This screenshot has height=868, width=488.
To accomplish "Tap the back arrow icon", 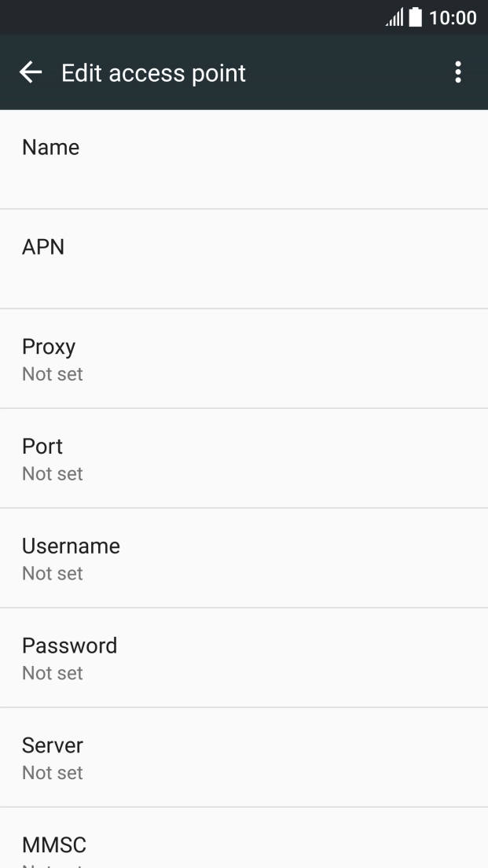I will coord(31,73).
